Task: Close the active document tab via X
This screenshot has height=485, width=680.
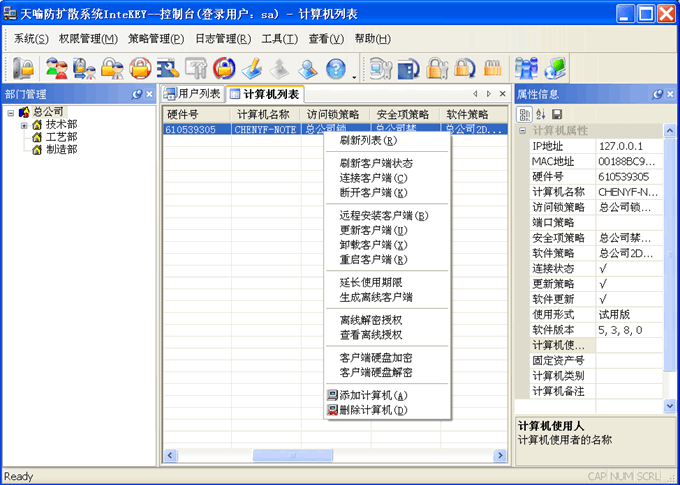Action: click(503, 94)
